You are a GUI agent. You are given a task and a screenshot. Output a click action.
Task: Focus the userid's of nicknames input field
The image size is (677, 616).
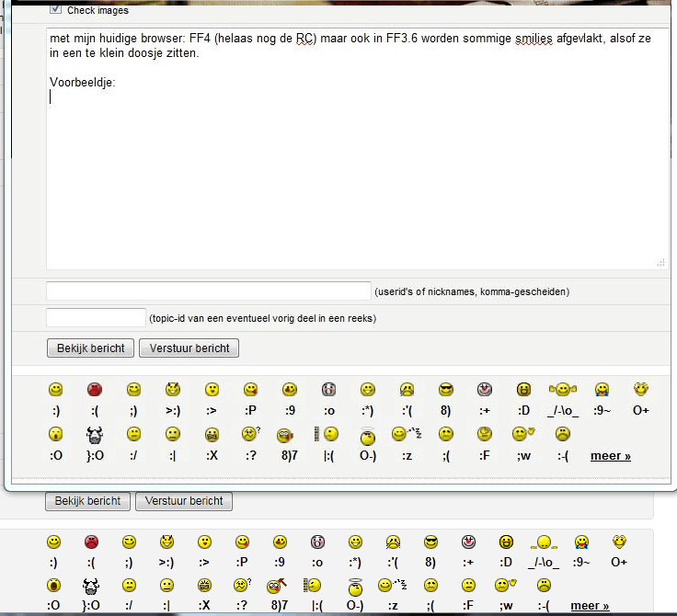(209, 291)
